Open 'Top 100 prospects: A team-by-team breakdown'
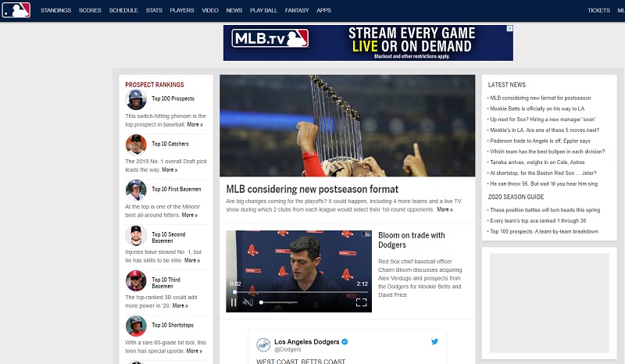 (544, 232)
